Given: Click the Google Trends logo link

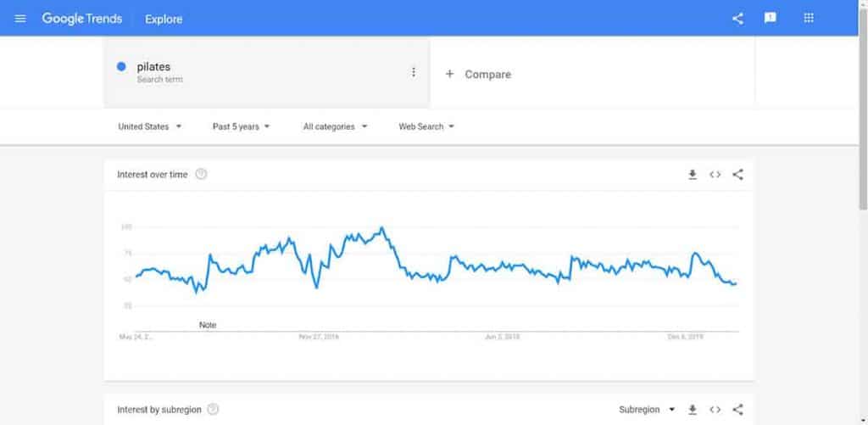Looking at the screenshot, I should tap(82, 19).
